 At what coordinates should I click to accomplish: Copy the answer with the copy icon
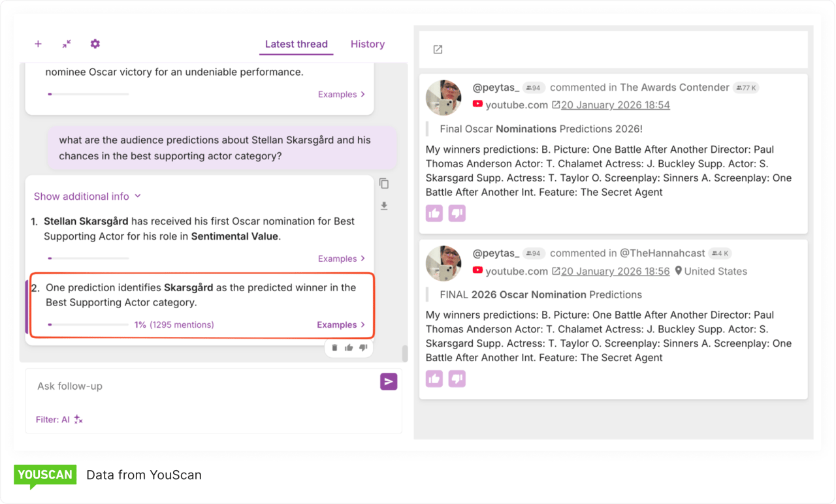coord(384,184)
